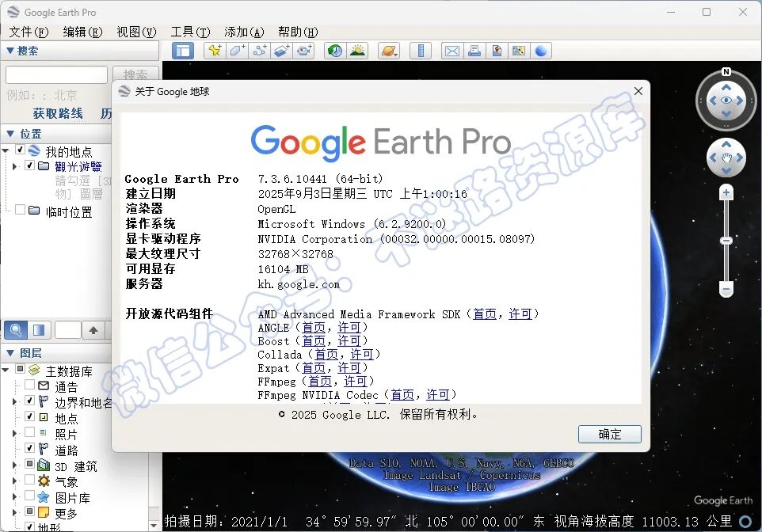Open the 文件(F) menu

[29, 32]
